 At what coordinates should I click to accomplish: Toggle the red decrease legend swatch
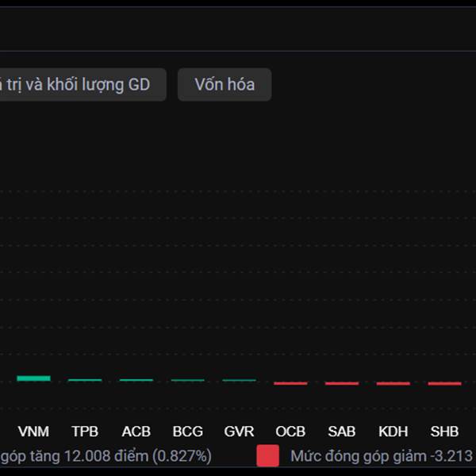[x=268, y=455]
